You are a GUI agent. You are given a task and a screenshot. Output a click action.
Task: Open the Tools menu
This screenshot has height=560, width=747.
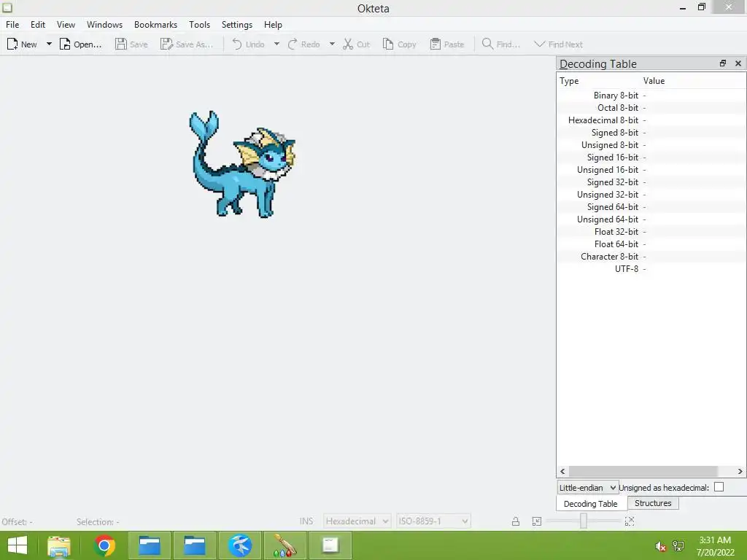click(x=199, y=25)
